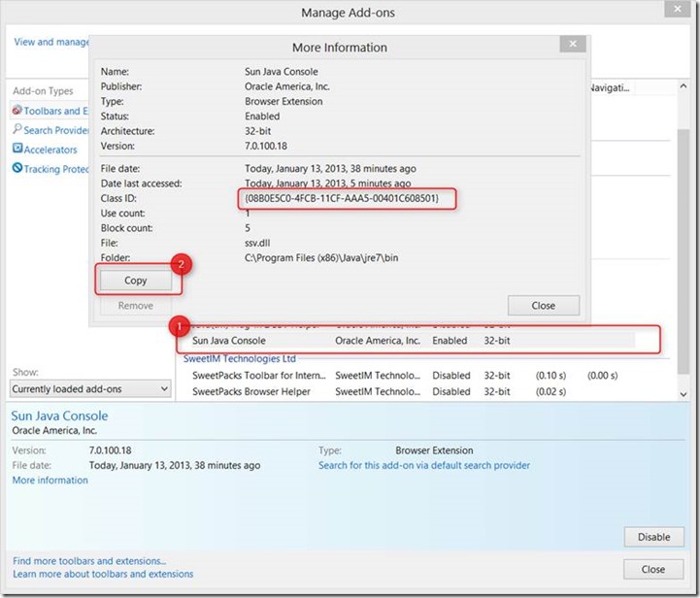This screenshot has height=598, width=700.
Task: Click the Accelerators icon
Action: 17,149
